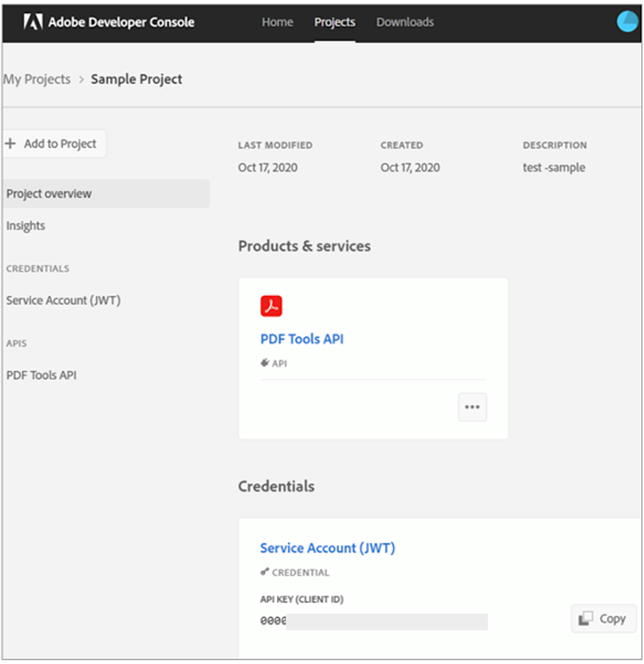Select Service Account (JWT) in sidebar
The image size is (644, 664).
[x=63, y=300]
